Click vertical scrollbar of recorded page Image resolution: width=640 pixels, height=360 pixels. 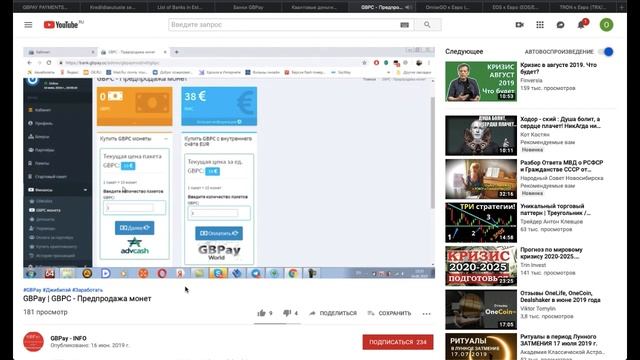[433, 153]
